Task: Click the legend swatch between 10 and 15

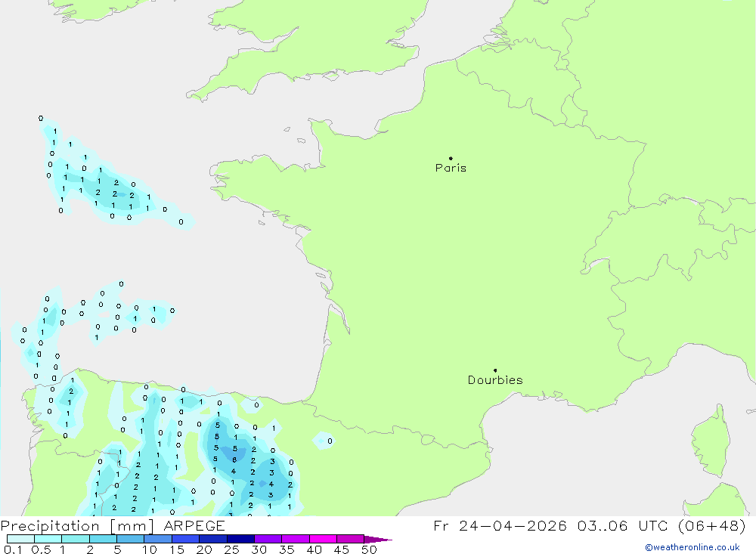Action: 158,539
